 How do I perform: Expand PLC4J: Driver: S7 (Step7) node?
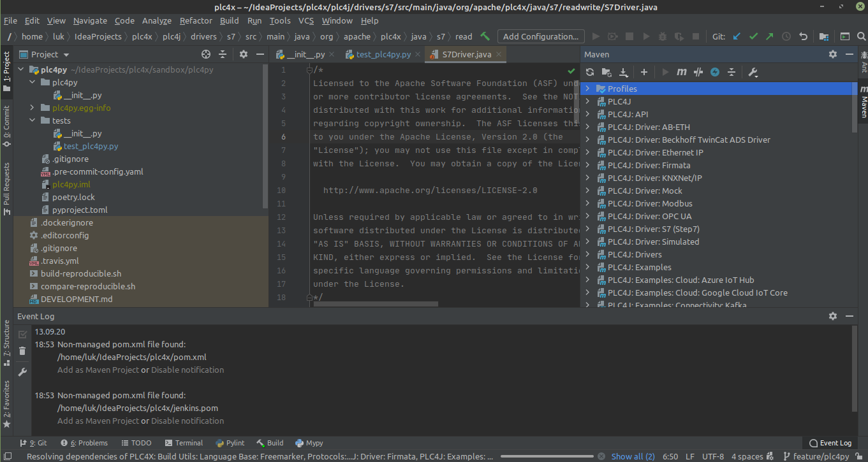coord(587,229)
